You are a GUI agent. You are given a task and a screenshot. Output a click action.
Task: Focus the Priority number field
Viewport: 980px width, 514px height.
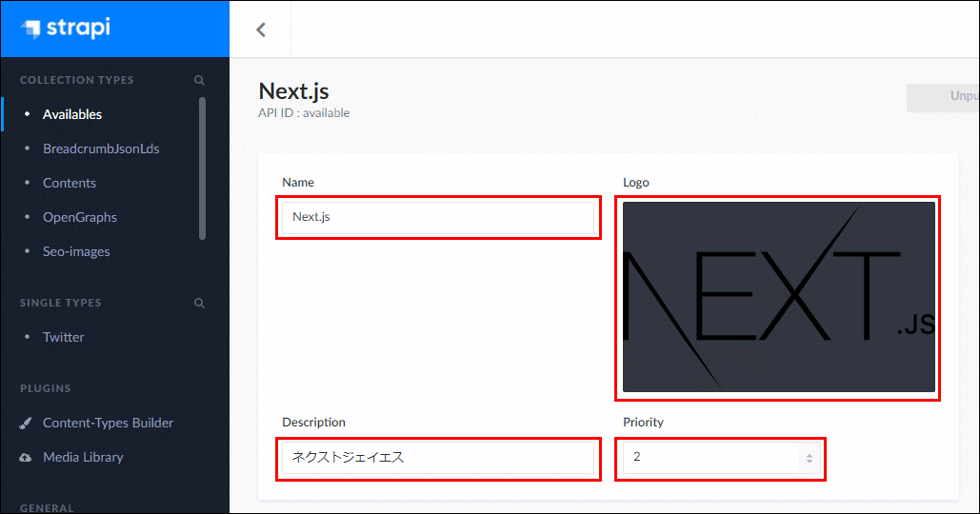point(721,458)
